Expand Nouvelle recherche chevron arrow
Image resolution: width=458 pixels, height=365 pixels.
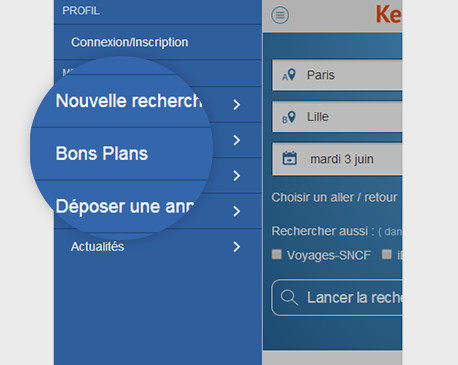pyautogui.click(x=237, y=105)
